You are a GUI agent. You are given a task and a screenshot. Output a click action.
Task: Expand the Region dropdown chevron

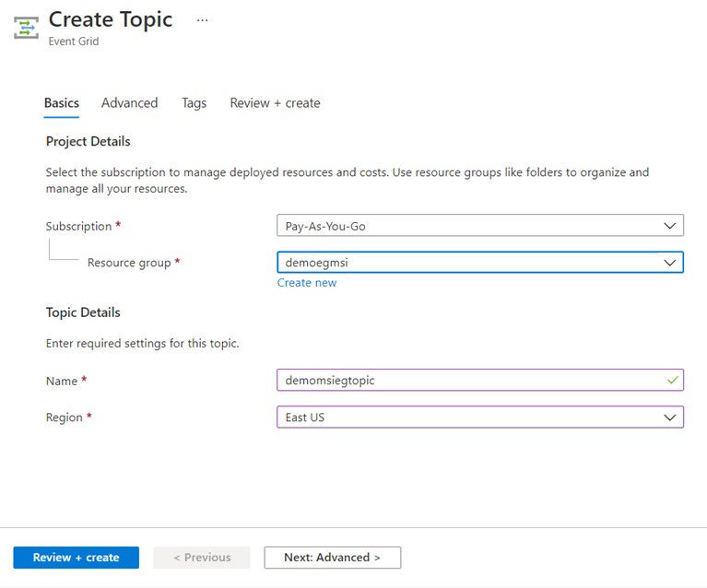pyautogui.click(x=670, y=417)
